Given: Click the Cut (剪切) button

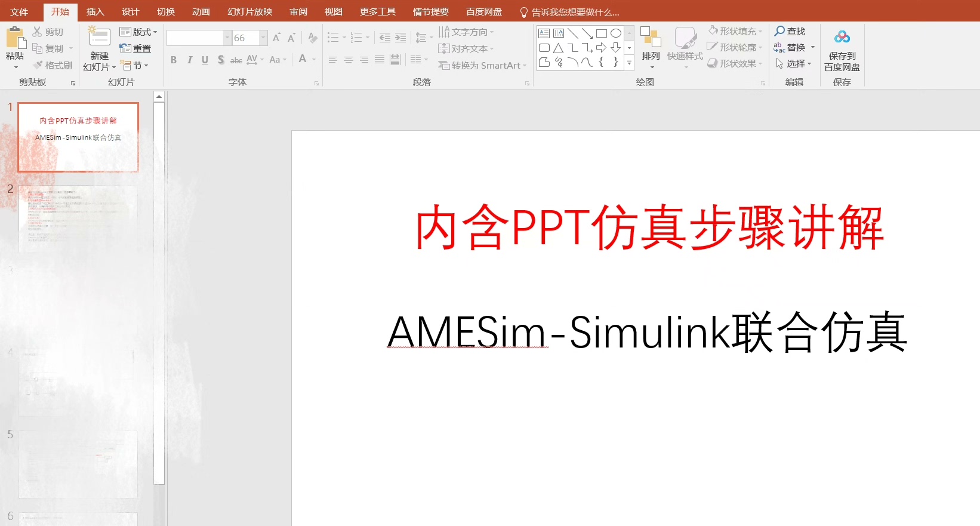Looking at the screenshot, I should [48, 32].
